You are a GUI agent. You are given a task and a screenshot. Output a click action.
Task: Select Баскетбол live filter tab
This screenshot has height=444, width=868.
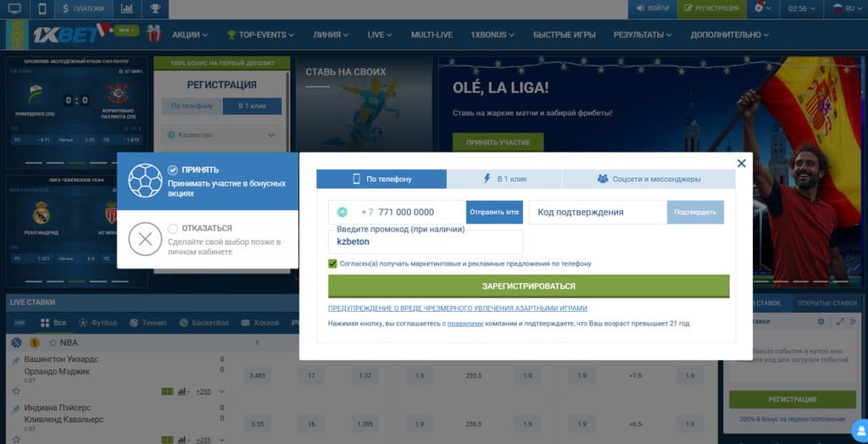pyautogui.click(x=203, y=323)
